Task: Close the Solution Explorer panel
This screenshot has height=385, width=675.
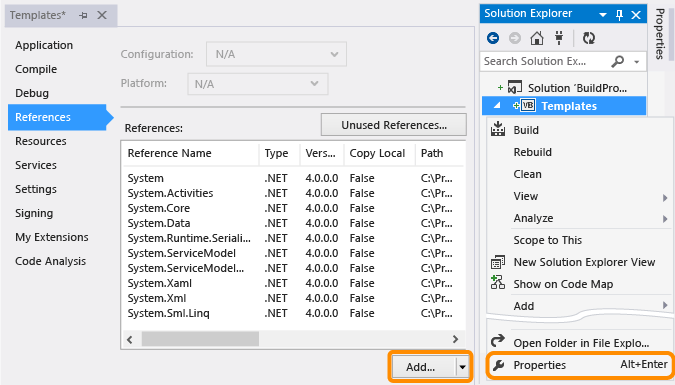Action: [636, 15]
